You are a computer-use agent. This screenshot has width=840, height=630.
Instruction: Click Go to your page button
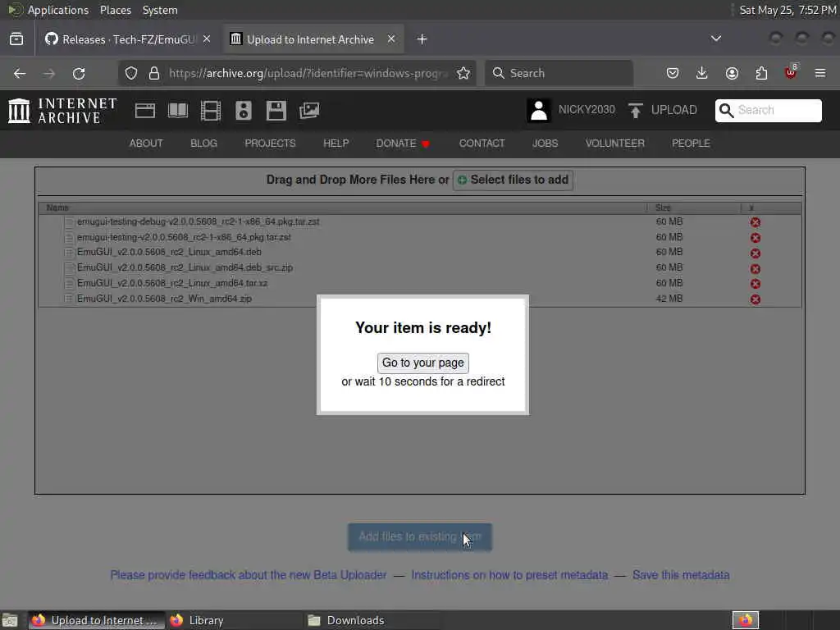pos(422,363)
